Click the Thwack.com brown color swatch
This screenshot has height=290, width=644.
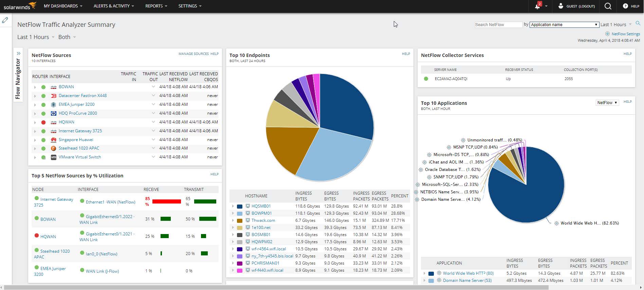[x=240, y=220]
